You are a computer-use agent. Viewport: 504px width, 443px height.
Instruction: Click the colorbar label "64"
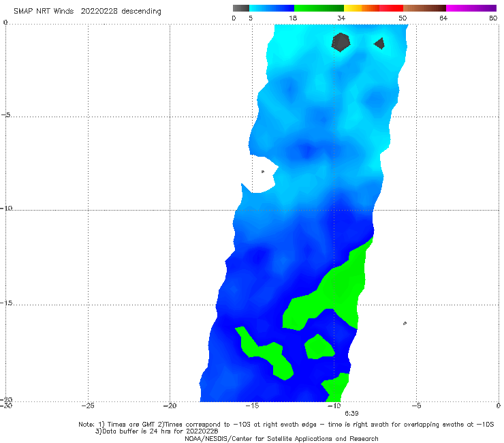(x=443, y=18)
